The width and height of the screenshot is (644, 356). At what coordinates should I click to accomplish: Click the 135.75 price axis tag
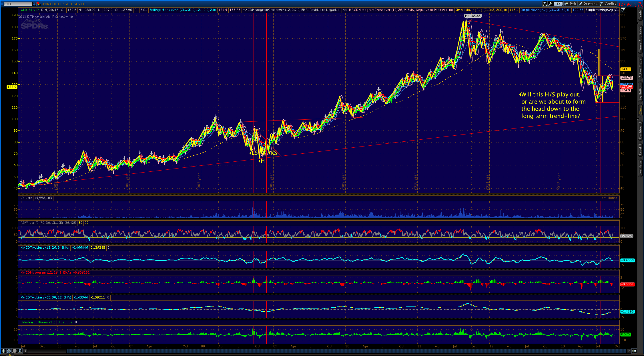pos(627,78)
